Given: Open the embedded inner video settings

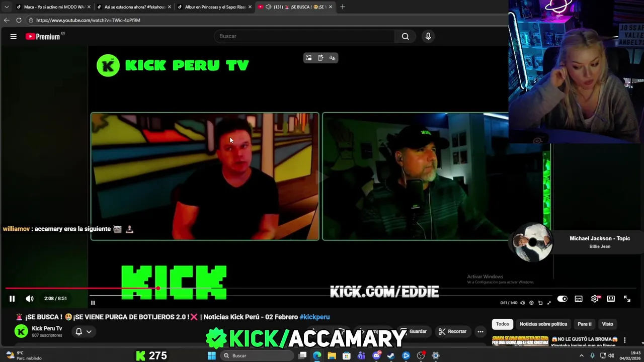Looking at the screenshot, I should (x=531, y=303).
